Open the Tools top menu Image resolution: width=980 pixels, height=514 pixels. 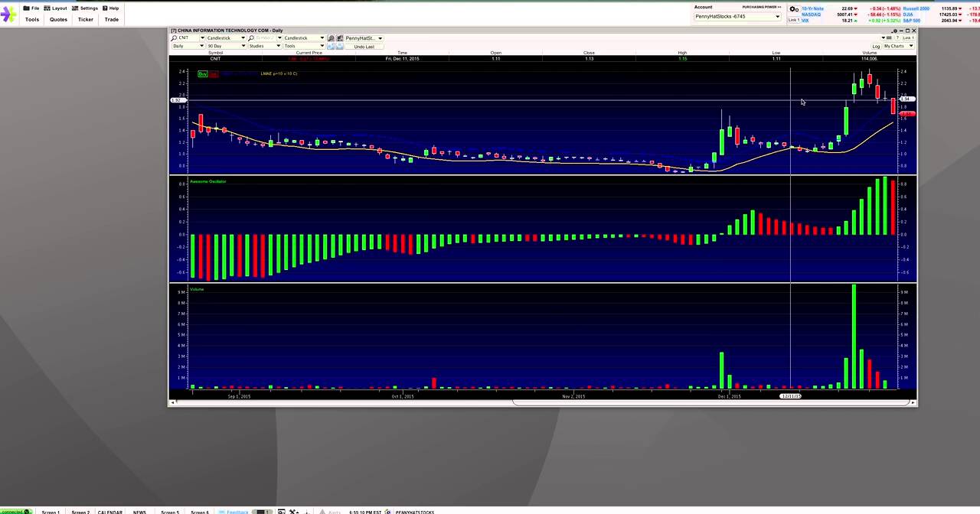[x=32, y=19]
